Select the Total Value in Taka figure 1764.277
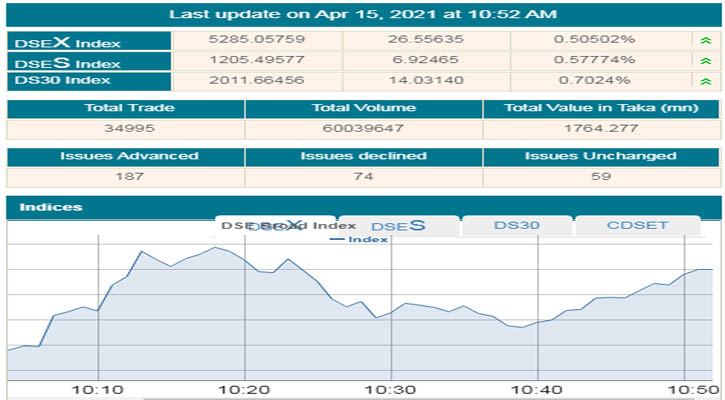The height and width of the screenshot is (400, 725). point(601,129)
